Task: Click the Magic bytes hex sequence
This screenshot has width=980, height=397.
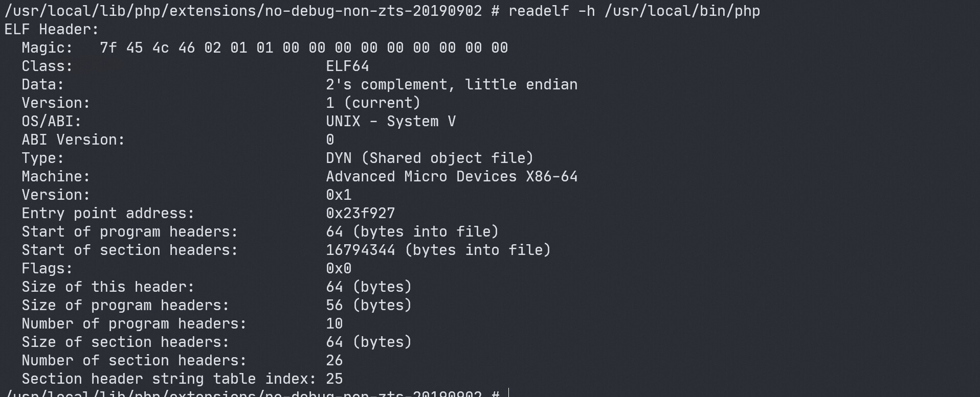Action: [304, 48]
